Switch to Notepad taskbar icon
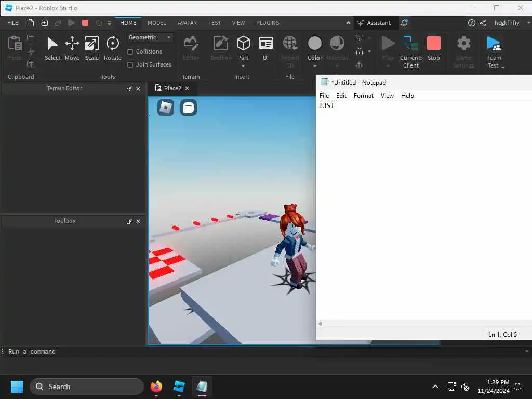Screen dimensions: 532x399 point(202,387)
